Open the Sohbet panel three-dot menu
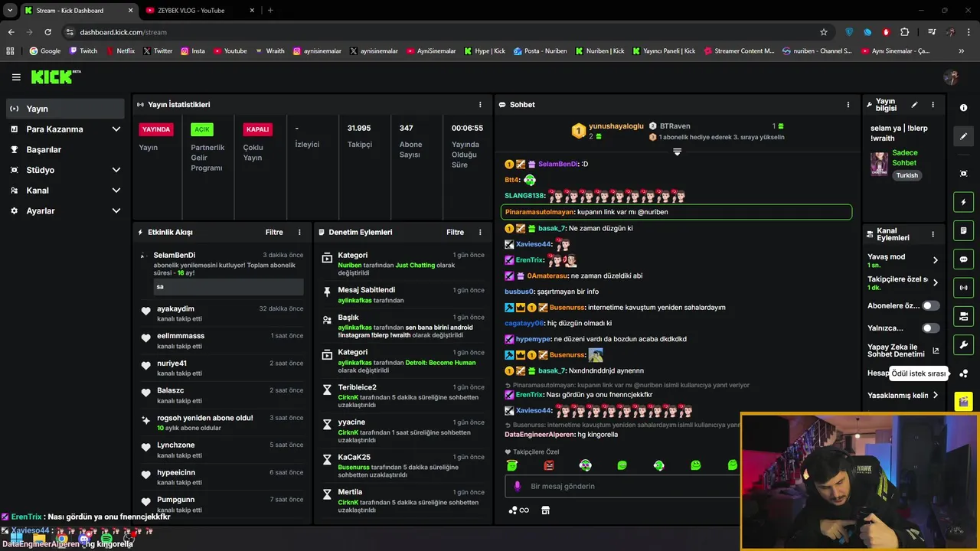This screenshot has height=551, width=980. point(848,104)
